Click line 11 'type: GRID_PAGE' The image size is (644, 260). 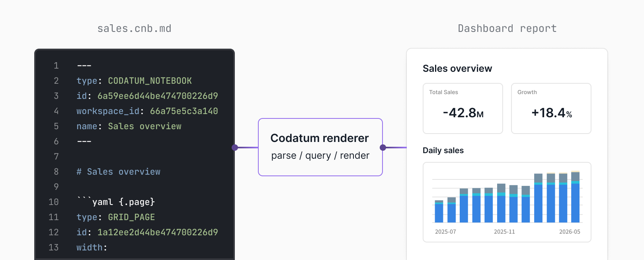(116, 217)
